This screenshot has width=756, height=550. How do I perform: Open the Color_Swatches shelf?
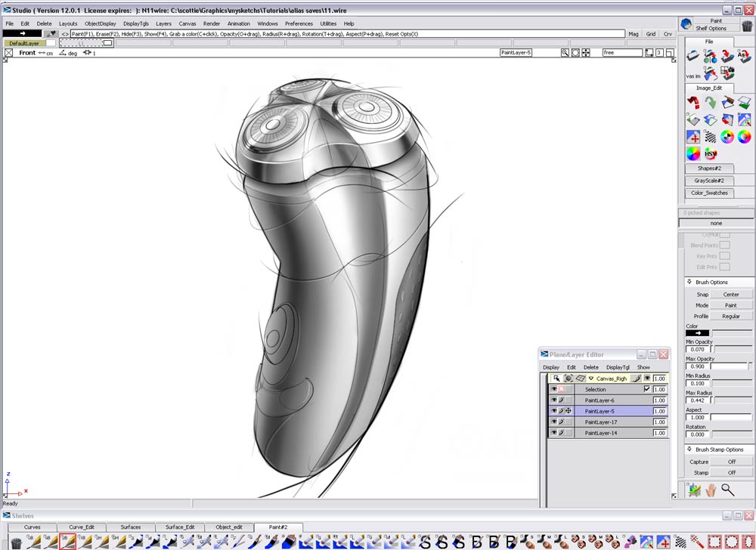pyautogui.click(x=709, y=193)
